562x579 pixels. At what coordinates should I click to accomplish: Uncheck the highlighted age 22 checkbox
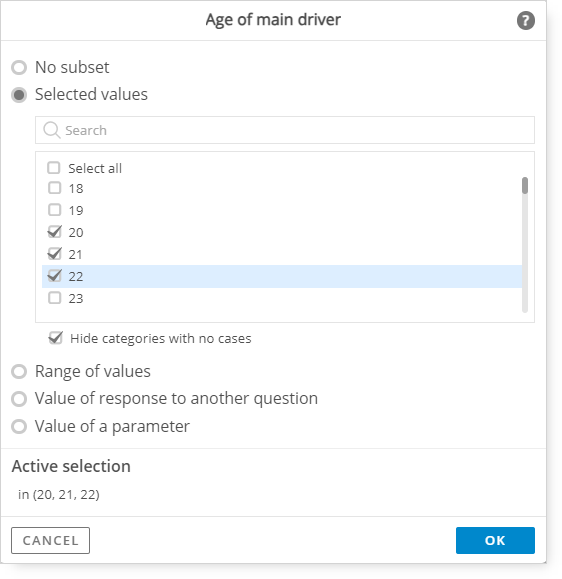(x=55, y=276)
